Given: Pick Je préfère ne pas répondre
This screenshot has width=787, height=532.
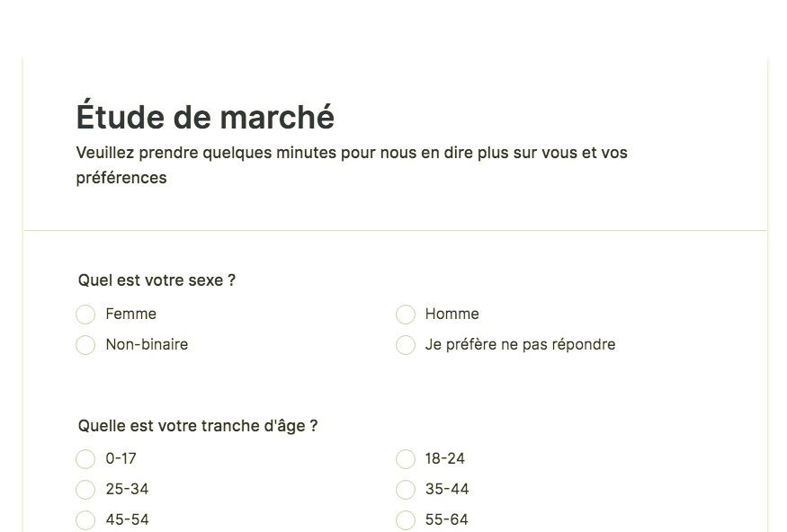Looking at the screenshot, I should point(406,345).
